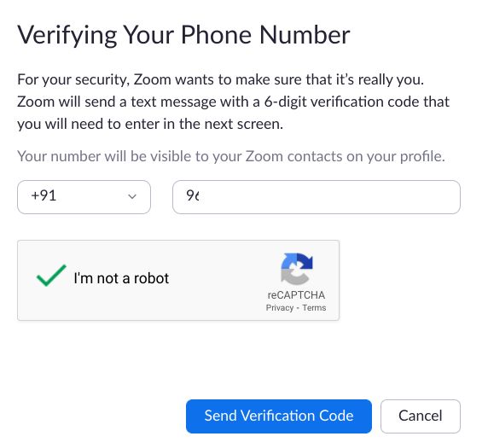Click the chevron arrow beside +91
The width and height of the screenshot is (488, 448).
coord(132,197)
